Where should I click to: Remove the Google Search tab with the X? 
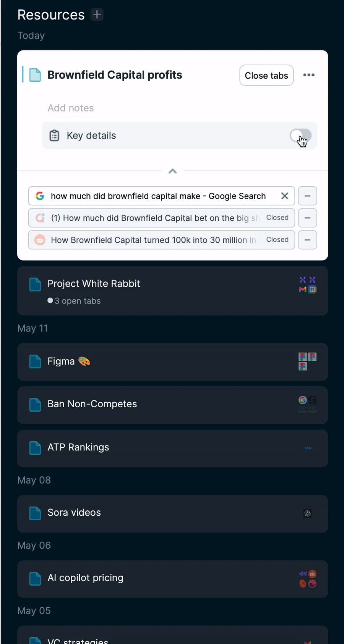(285, 196)
